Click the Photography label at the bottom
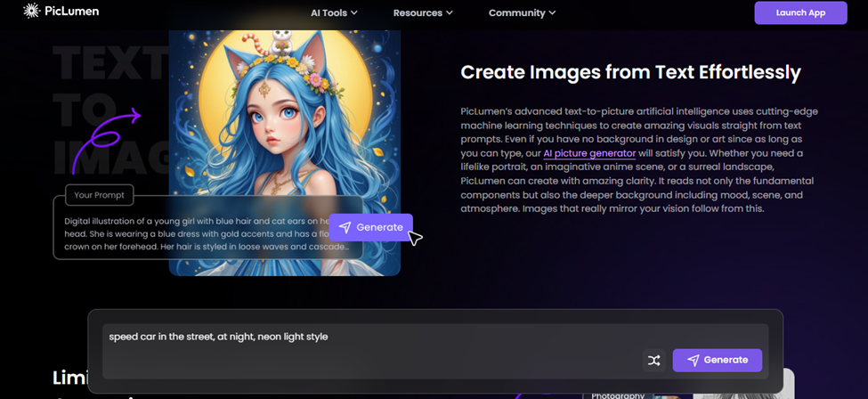The image size is (868, 399). coord(617,395)
